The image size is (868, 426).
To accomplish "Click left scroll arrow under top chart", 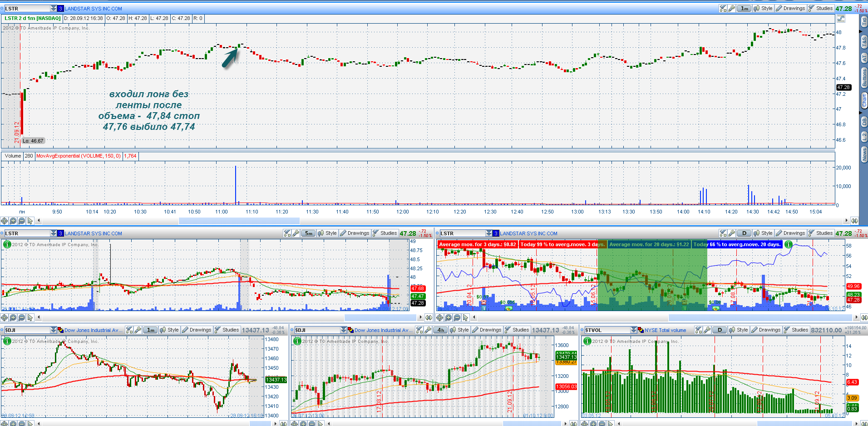I will pyautogui.click(x=39, y=221).
